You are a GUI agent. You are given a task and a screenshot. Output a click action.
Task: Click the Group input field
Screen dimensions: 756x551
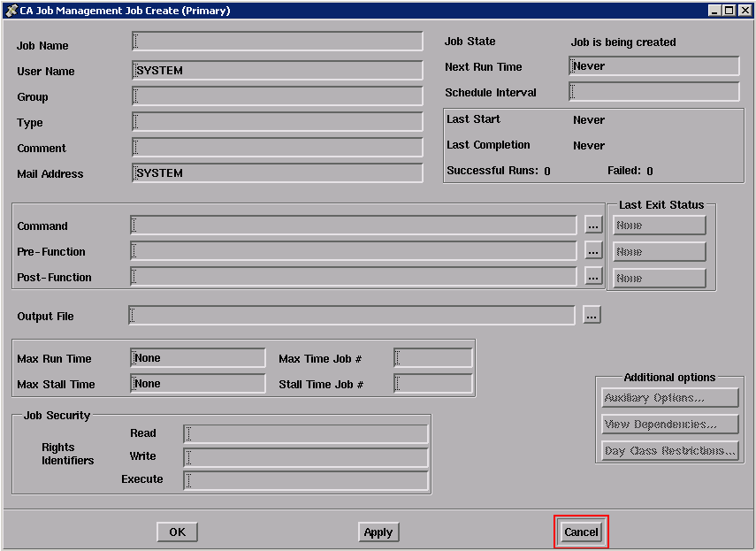[277, 96]
